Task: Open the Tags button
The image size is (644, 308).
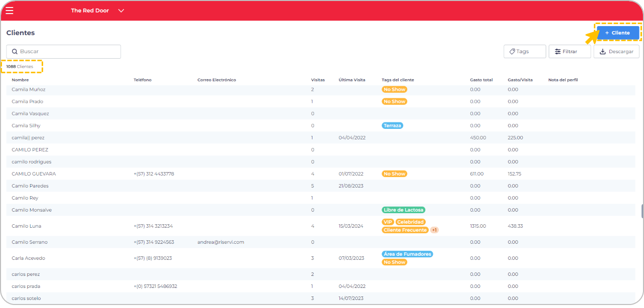Action: tap(525, 51)
